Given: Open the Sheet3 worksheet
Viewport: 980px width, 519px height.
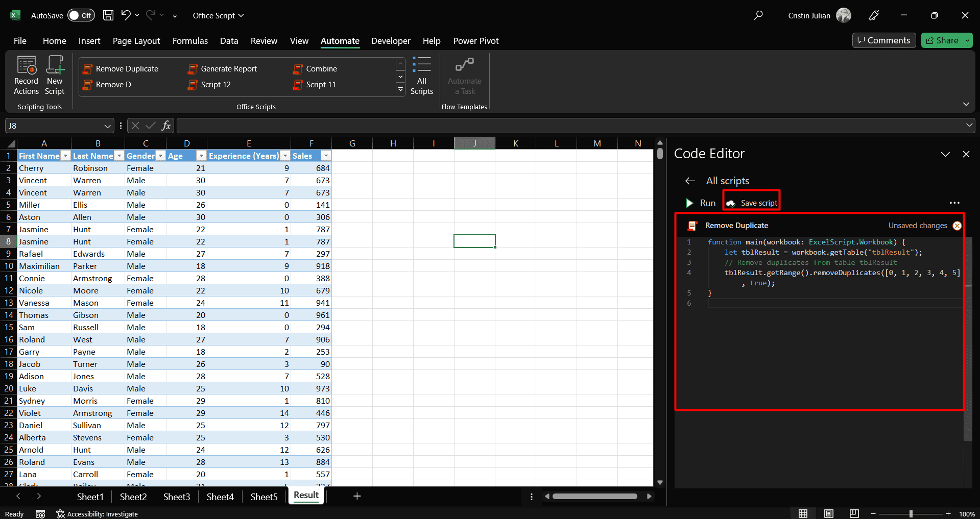Looking at the screenshot, I should tap(176, 496).
